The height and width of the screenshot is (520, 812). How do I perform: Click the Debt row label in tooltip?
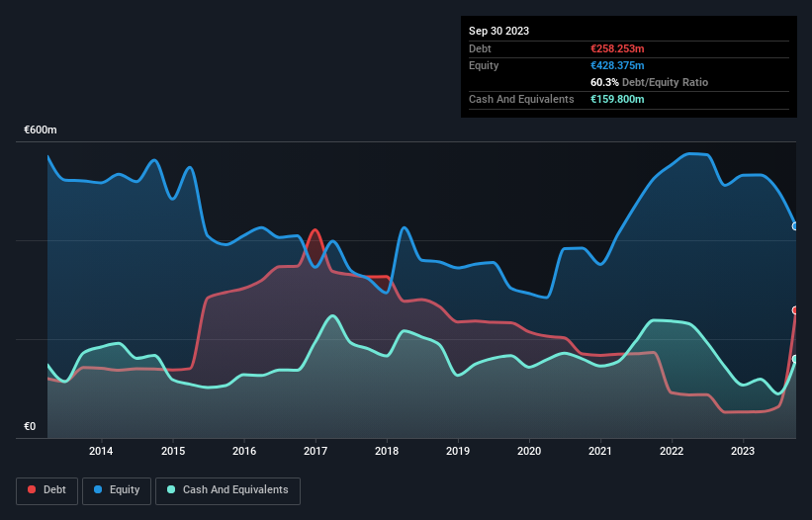(480, 48)
